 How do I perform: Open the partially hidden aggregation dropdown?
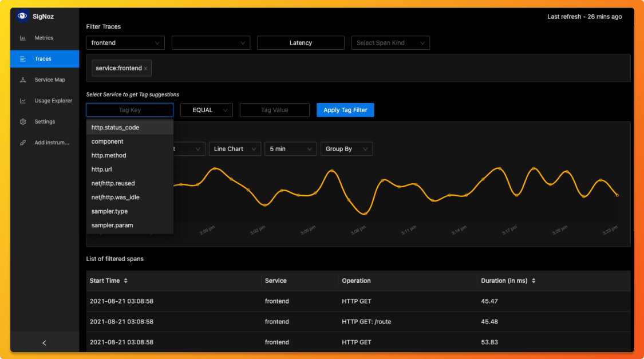(189, 149)
